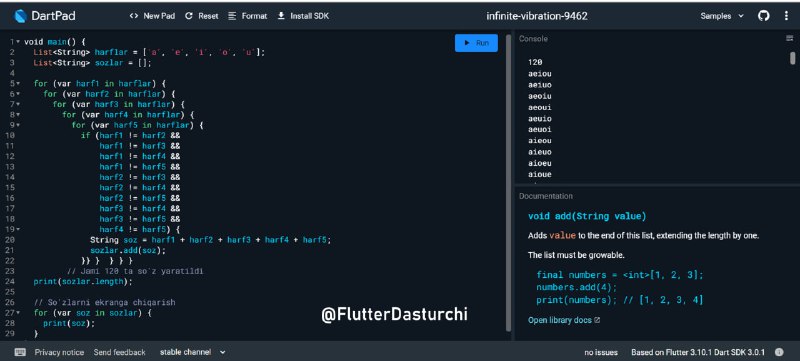The width and height of the screenshot is (800, 361).
Task: Run the program with Run button
Action: coord(476,43)
